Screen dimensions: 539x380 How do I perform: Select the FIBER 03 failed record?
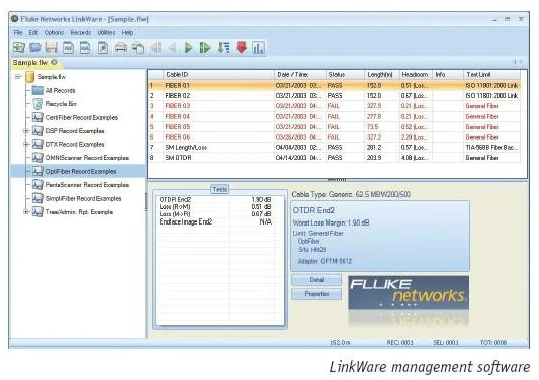coord(334,106)
